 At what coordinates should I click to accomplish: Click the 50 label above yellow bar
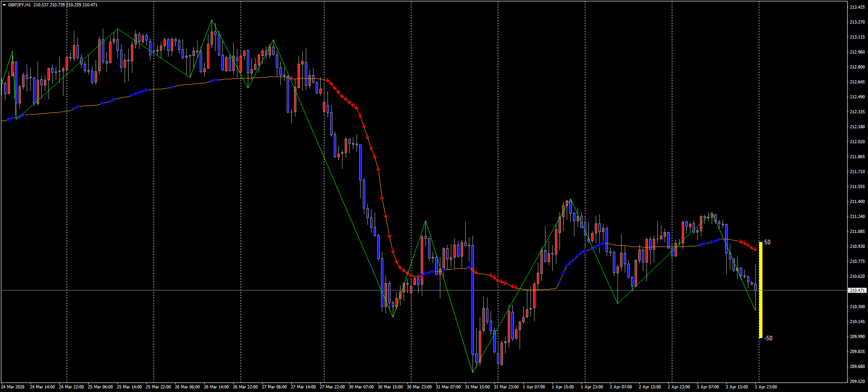(767, 242)
